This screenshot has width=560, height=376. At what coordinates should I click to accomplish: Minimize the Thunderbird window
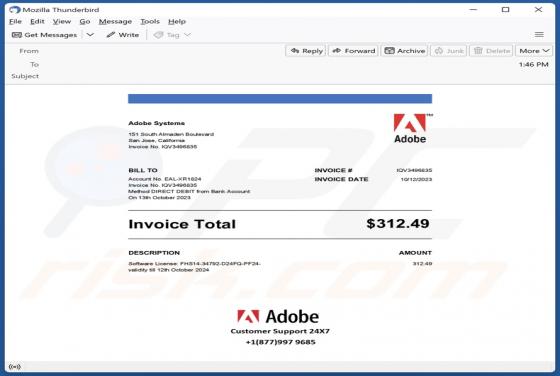pos(473,10)
